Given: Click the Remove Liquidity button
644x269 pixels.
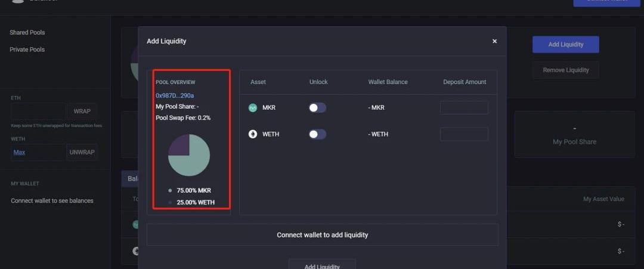Looking at the screenshot, I should pos(565,70).
